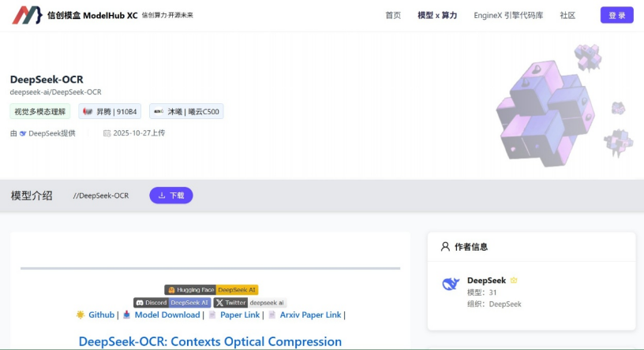644x350 pixels.
Task: Open the DeepSeek提供 provider link
Action: [x=52, y=133]
